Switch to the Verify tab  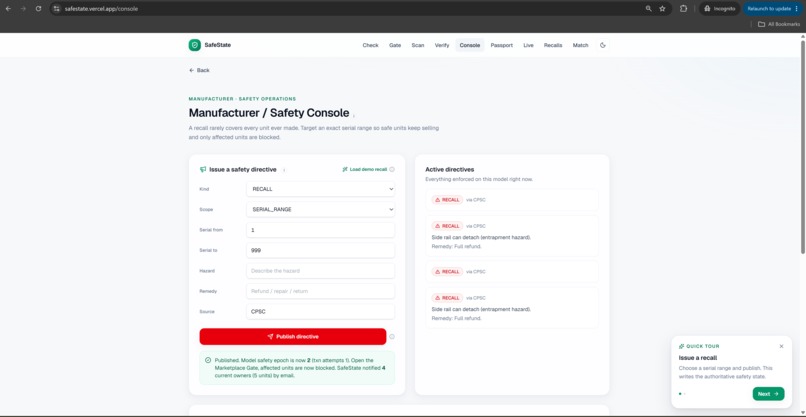pos(442,45)
